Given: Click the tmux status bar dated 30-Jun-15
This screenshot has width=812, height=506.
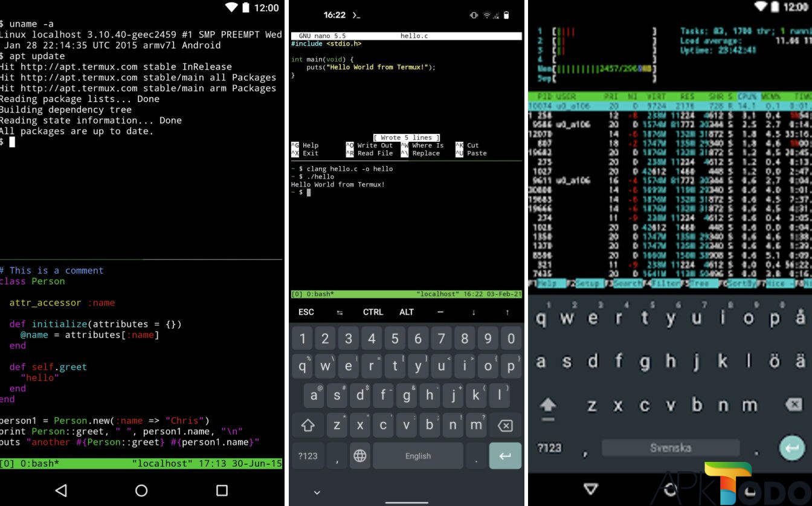Looking at the screenshot, I should pos(141,464).
